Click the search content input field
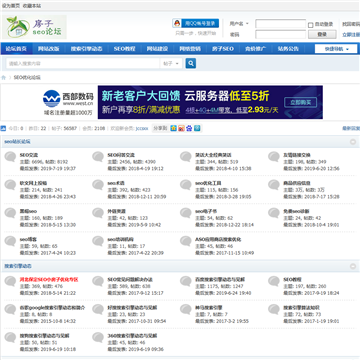The height and width of the screenshot is (360, 360). click(x=83, y=63)
